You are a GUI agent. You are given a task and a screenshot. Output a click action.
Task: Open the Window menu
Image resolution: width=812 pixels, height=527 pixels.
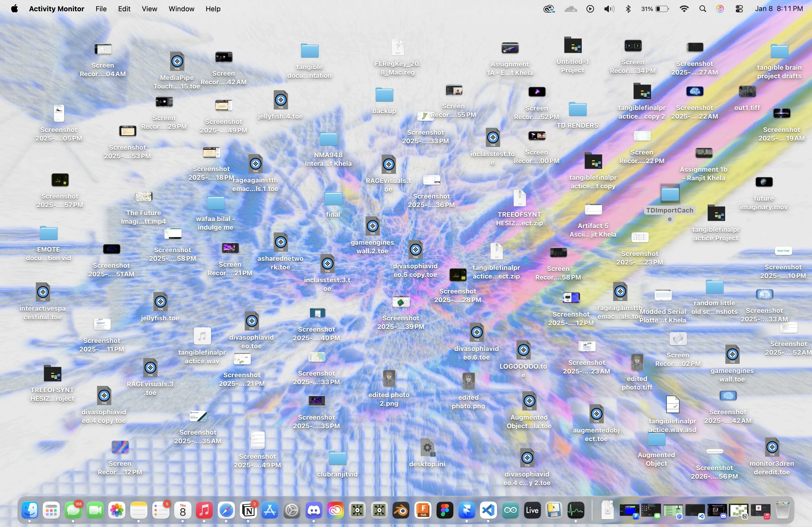coord(181,9)
